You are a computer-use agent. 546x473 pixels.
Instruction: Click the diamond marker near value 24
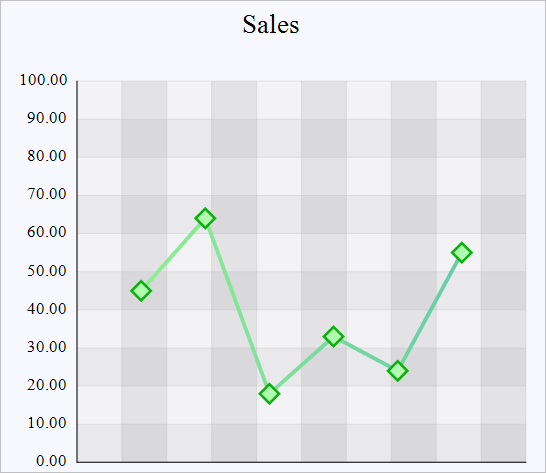pyautogui.click(x=397, y=371)
